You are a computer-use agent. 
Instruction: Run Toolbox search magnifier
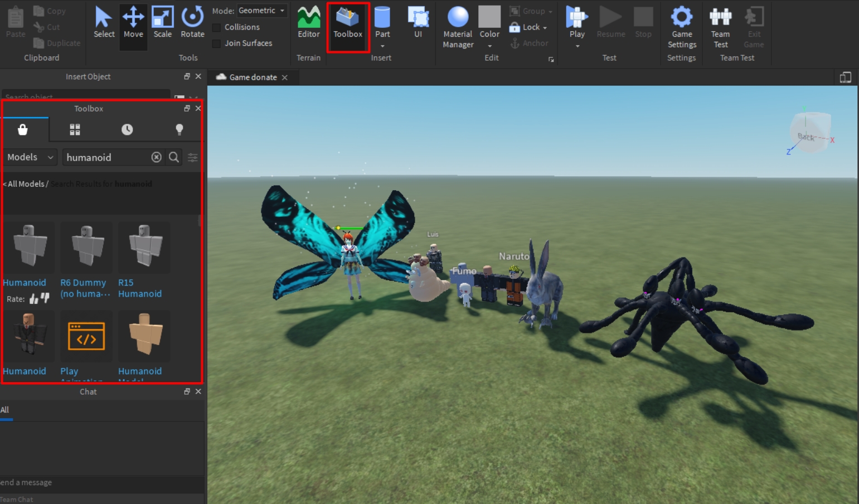pos(174,157)
